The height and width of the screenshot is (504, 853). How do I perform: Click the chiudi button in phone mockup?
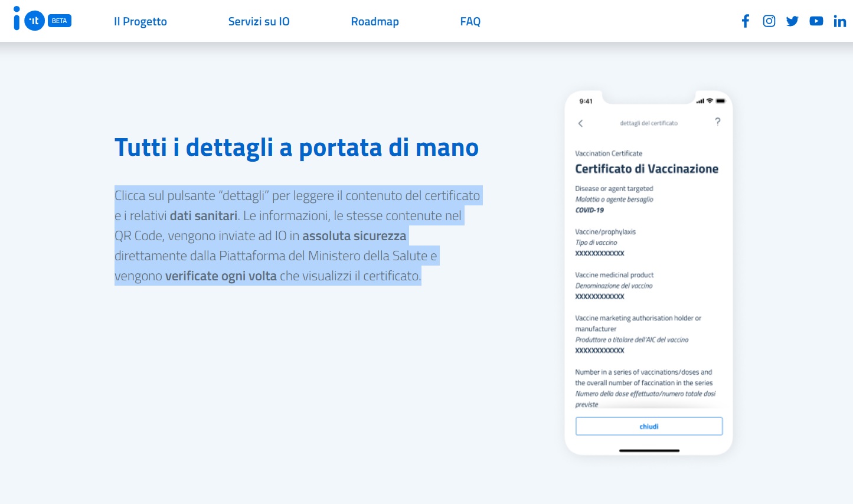point(649,426)
